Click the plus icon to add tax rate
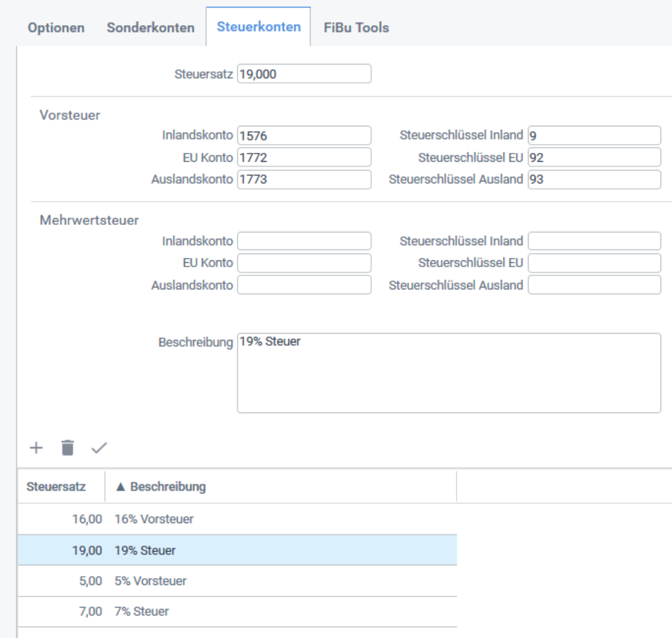The image size is (672, 638). [x=36, y=448]
